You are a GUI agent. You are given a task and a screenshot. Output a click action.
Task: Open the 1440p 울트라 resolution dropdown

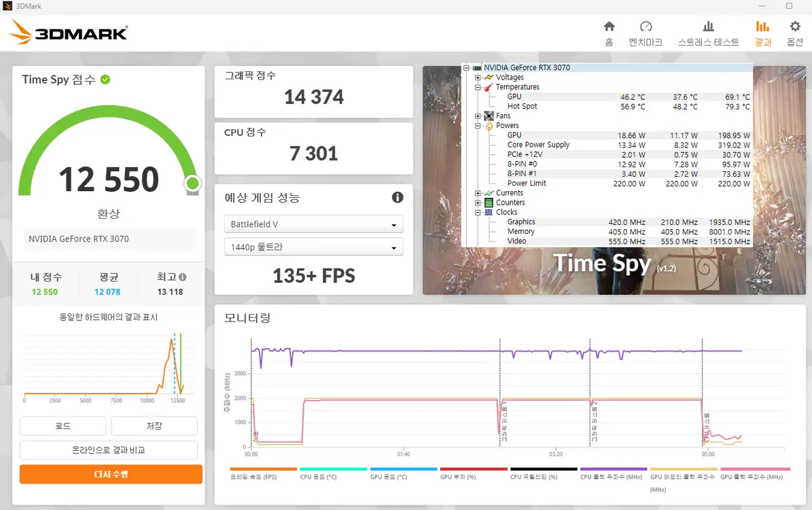313,248
